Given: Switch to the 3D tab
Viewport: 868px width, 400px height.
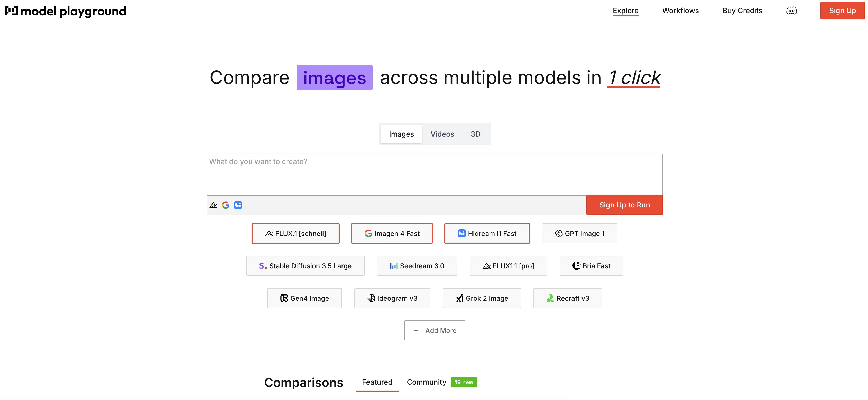Looking at the screenshot, I should (475, 134).
